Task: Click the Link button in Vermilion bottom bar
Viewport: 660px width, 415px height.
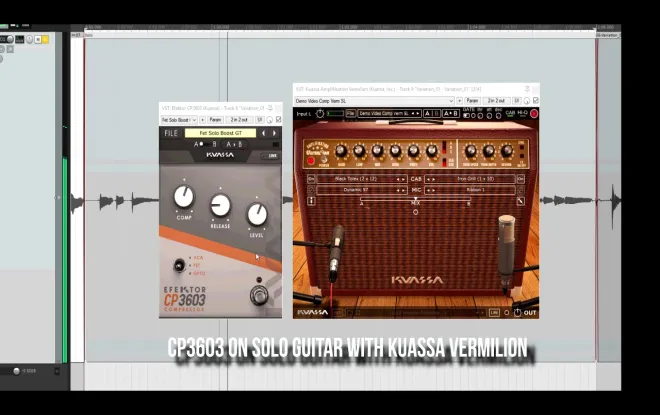Action: coord(494,312)
